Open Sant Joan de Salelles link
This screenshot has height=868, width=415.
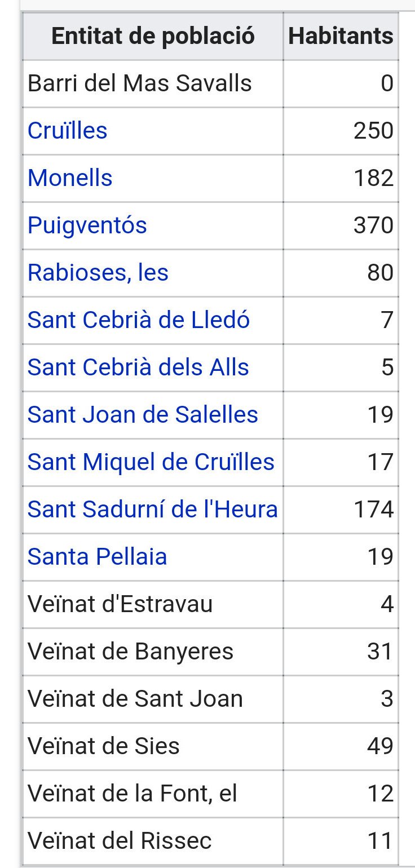pyautogui.click(x=143, y=415)
